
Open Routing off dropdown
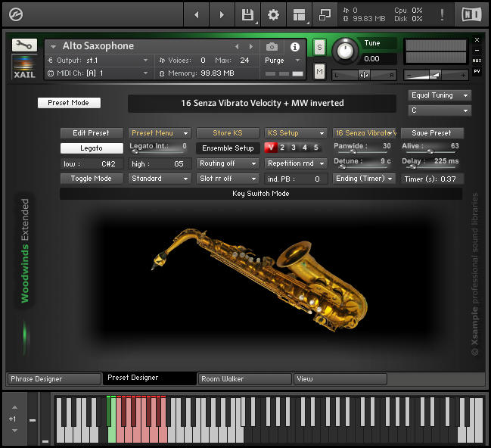pos(228,163)
